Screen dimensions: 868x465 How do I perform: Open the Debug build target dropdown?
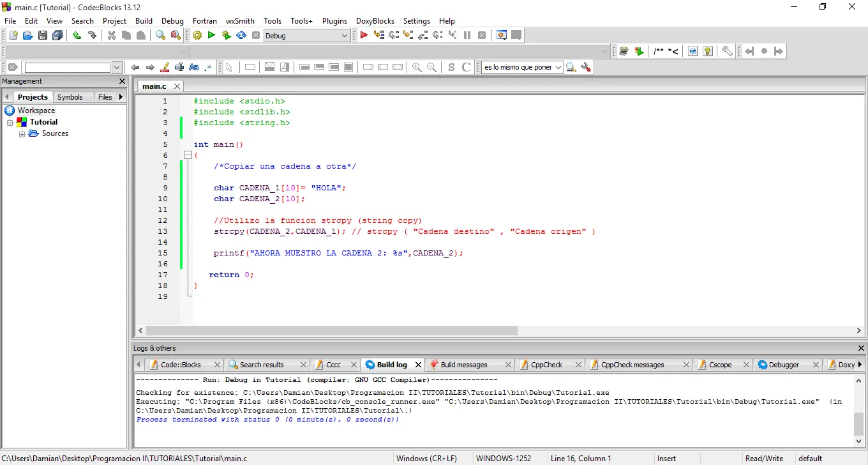tap(345, 36)
